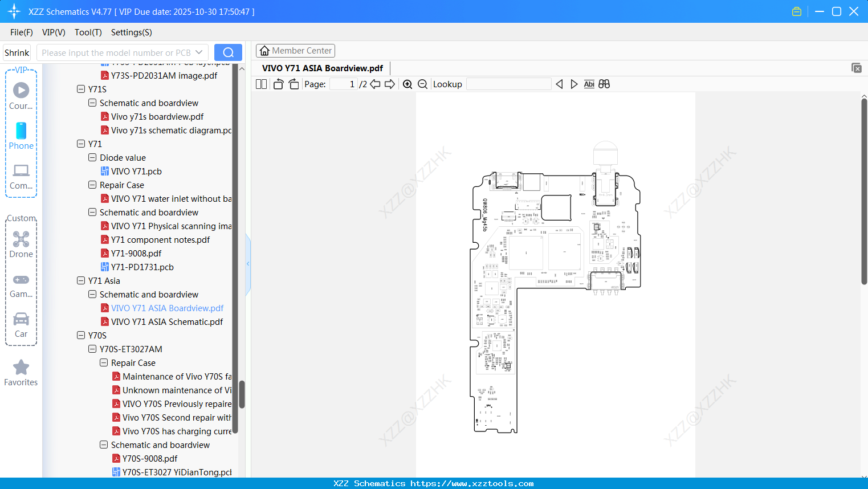
Task: Go to previous page arrow
Action: [375, 84]
